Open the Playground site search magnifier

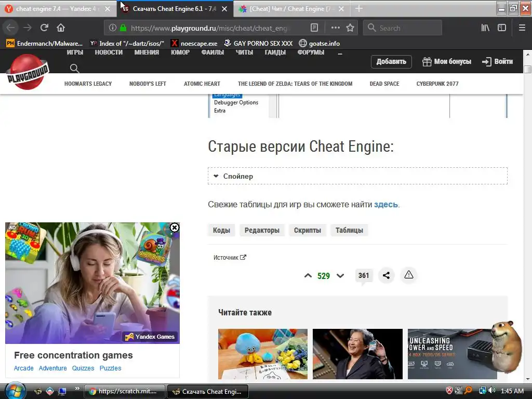pos(75,69)
